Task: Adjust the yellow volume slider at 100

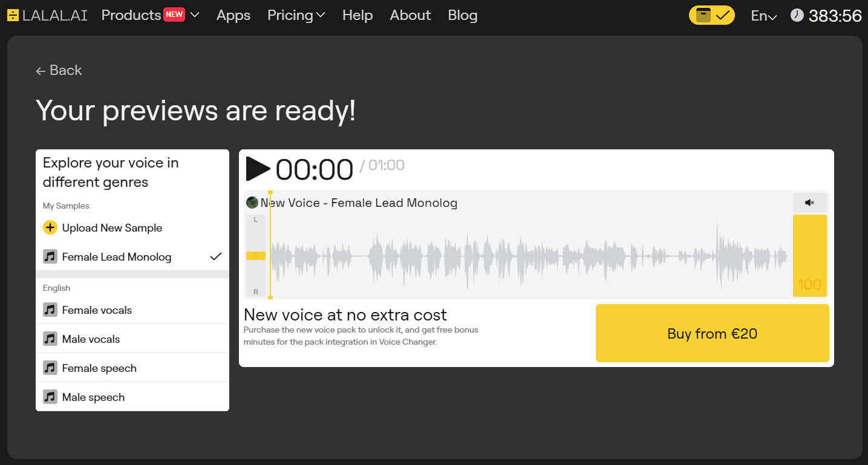Action: [809, 256]
